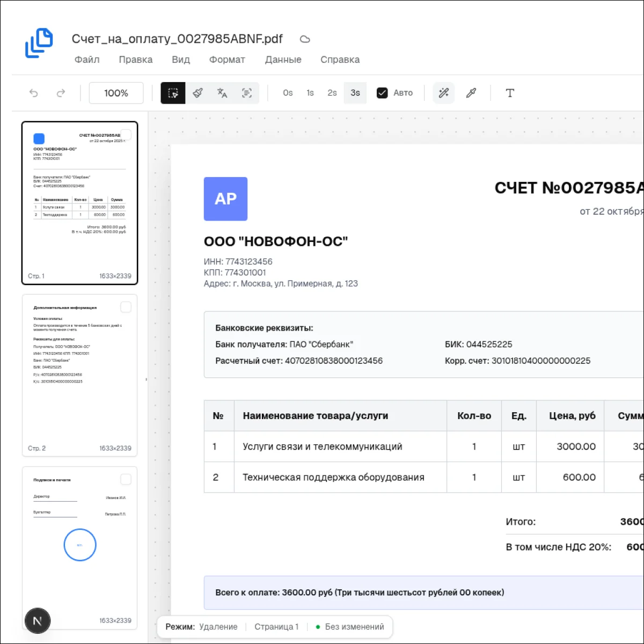644x644 pixels.
Task: Tick the checkbox on page 2 thumbnail
Action: coord(126,307)
